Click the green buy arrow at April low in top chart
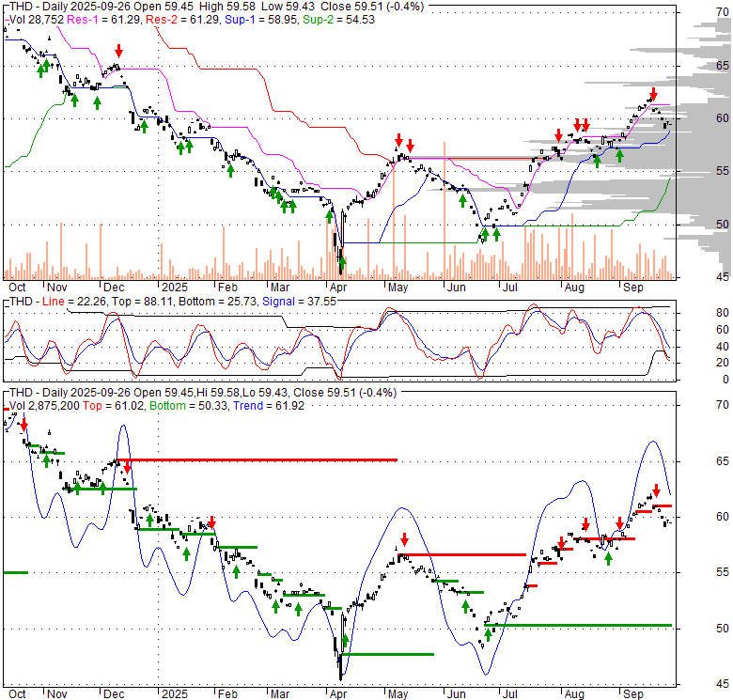The height and width of the screenshot is (700, 733). coord(342,262)
